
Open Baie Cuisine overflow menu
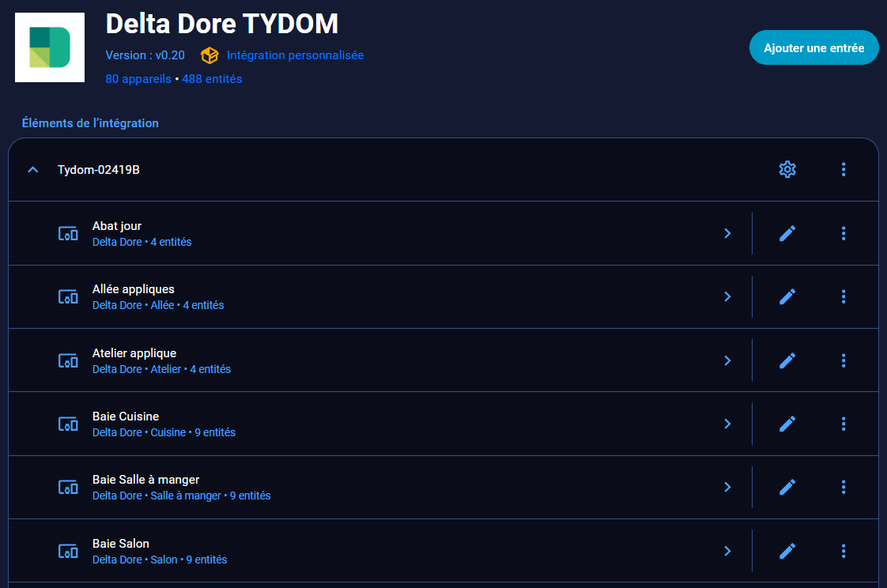[x=843, y=424]
